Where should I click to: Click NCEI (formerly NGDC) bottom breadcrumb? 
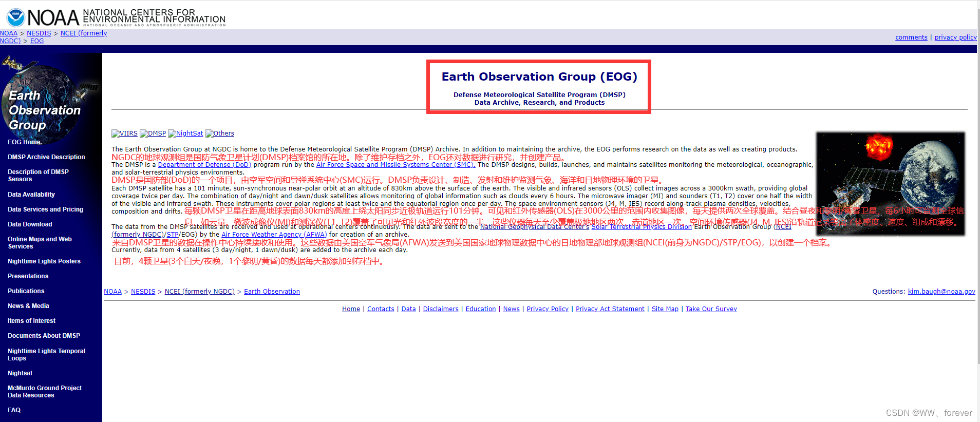(x=199, y=292)
